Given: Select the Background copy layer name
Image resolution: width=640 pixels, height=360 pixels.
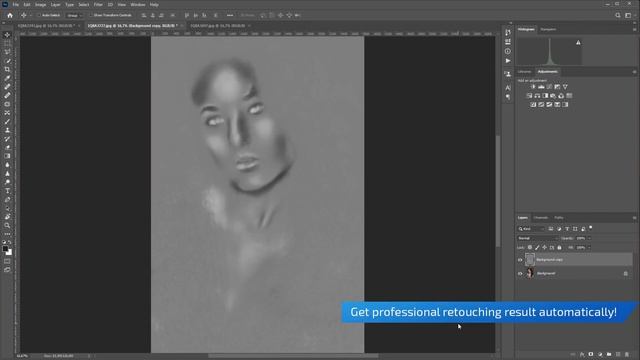Looking at the screenshot, I should pyautogui.click(x=549, y=260).
